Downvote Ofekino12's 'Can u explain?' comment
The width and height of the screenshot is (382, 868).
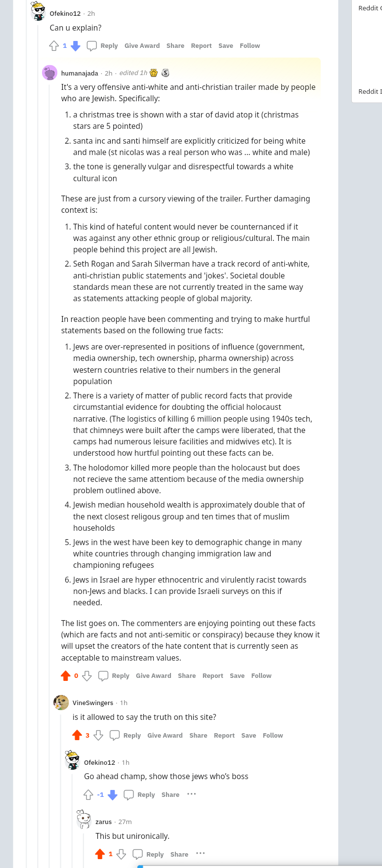pyautogui.click(x=76, y=46)
